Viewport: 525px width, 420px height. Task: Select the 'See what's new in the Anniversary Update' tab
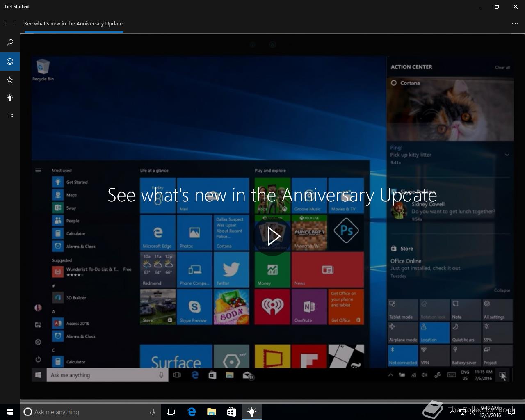tap(73, 23)
